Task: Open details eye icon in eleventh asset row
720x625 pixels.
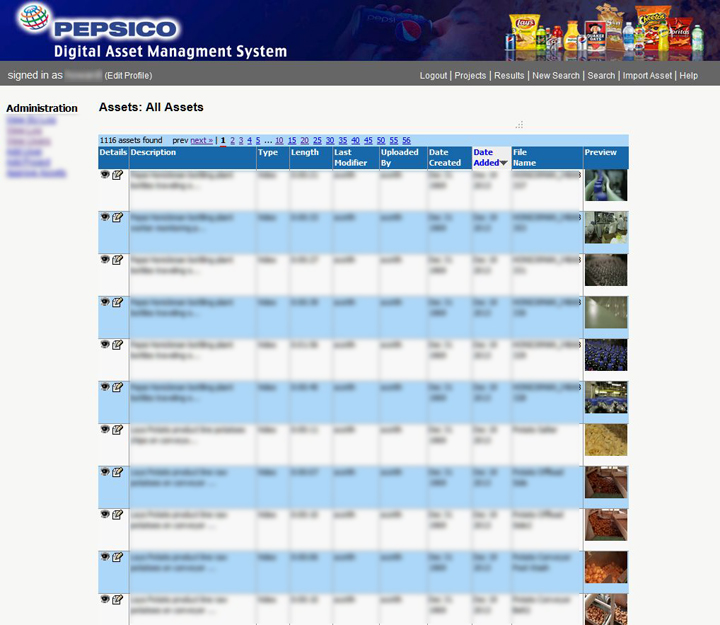Action: (105, 599)
